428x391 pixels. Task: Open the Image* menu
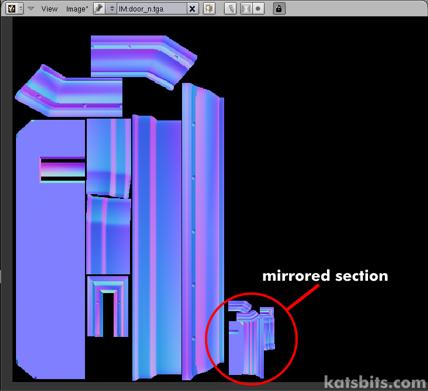[x=77, y=9]
